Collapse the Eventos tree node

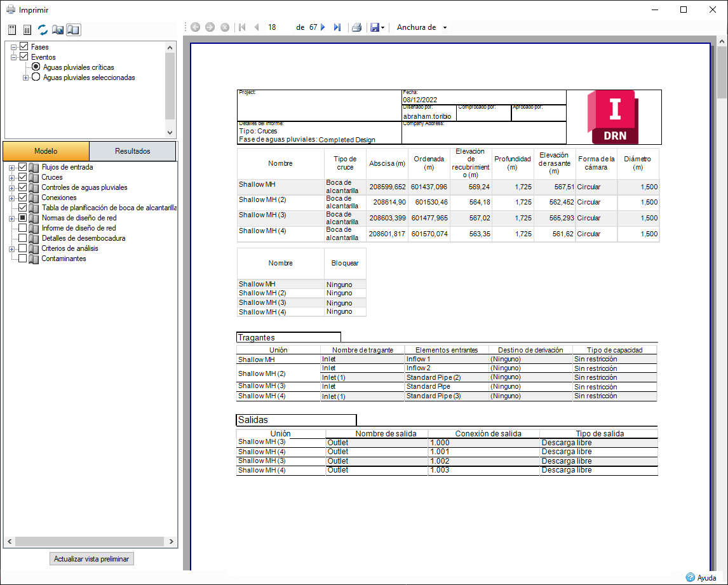coord(14,57)
